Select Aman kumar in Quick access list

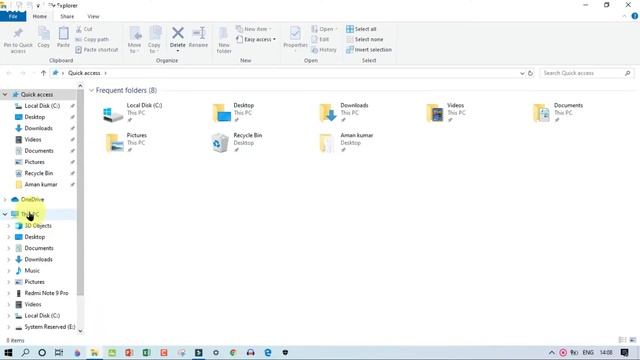41,184
